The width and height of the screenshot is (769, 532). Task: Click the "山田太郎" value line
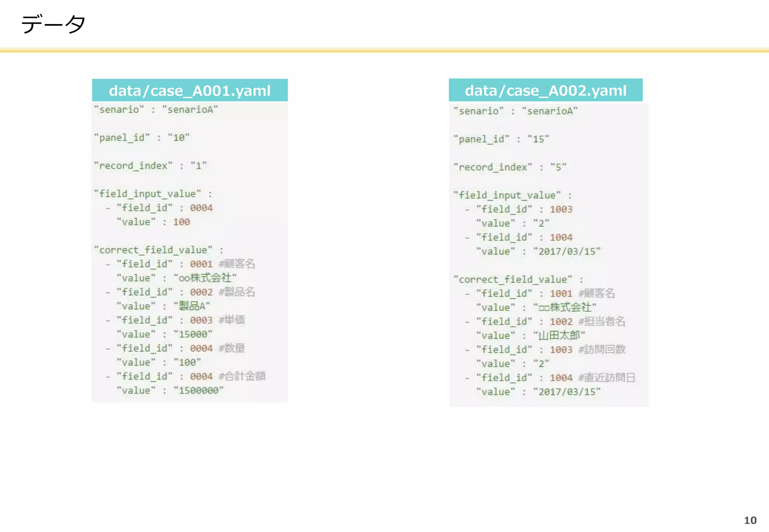click(531, 335)
